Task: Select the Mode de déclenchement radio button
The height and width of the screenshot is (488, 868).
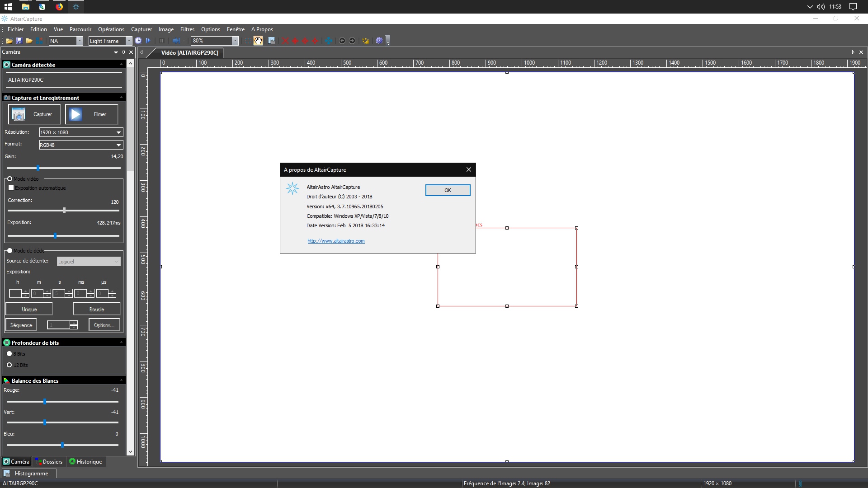Action: [x=9, y=251]
